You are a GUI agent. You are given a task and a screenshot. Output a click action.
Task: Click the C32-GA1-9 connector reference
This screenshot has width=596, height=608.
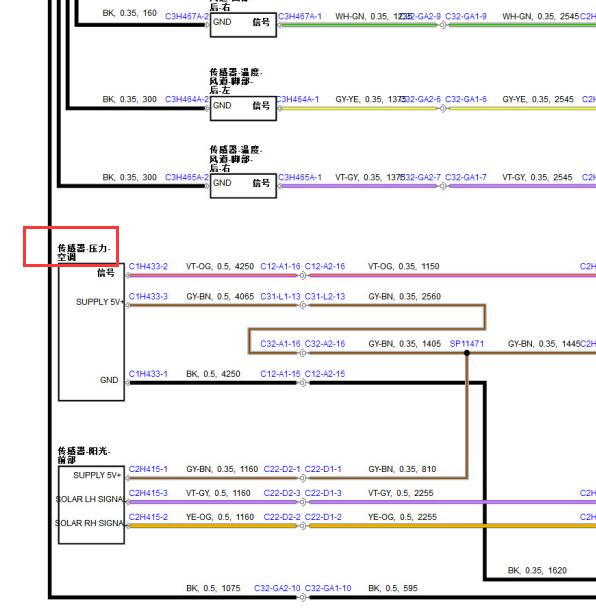(466, 16)
